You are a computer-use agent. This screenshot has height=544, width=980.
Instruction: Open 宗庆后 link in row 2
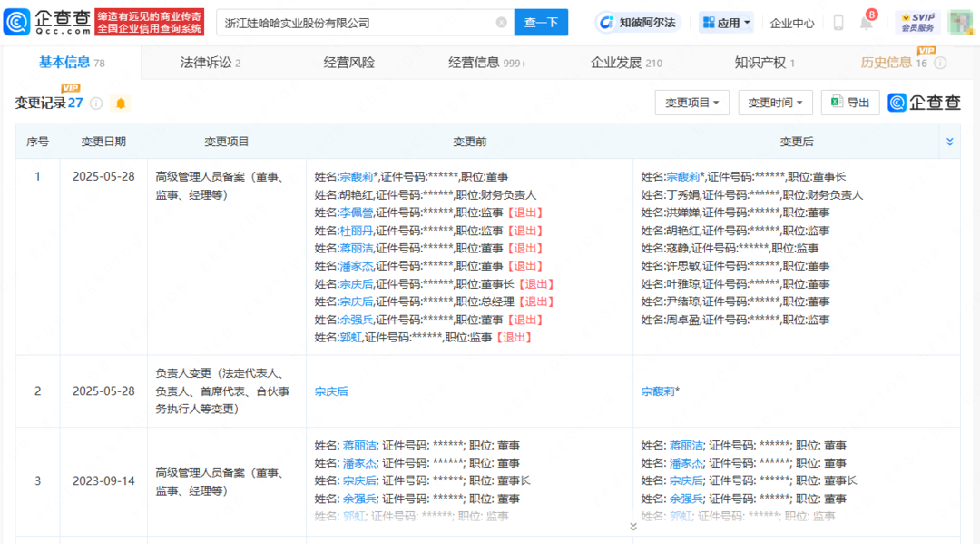click(331, 391)
